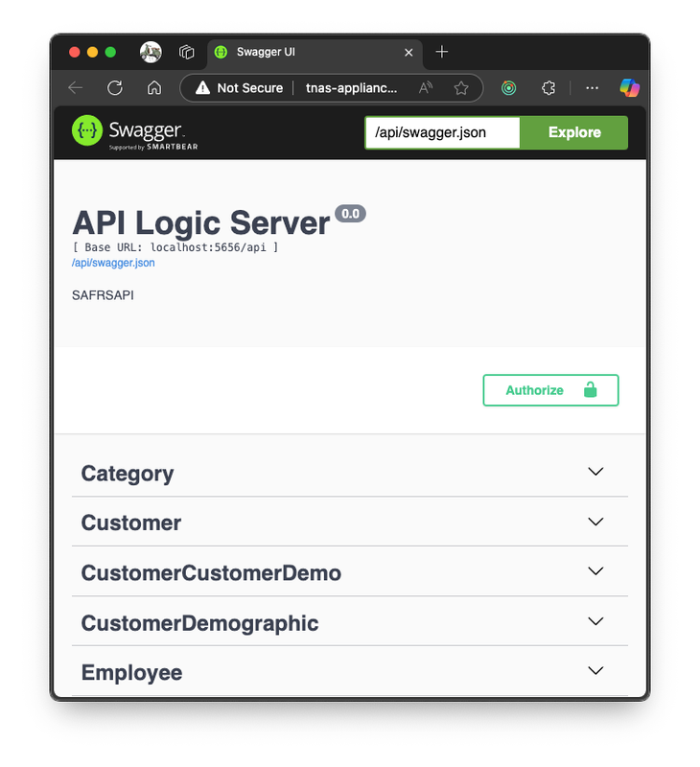Expand the Customer section chevron
The height and width of the screenshot is (767, 700).
tap(595, 522)
